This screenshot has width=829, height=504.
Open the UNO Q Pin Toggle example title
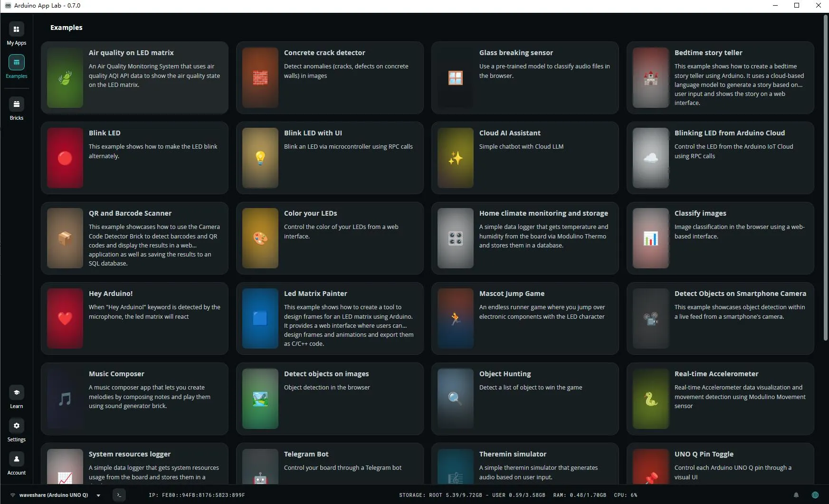click(704, 454)
